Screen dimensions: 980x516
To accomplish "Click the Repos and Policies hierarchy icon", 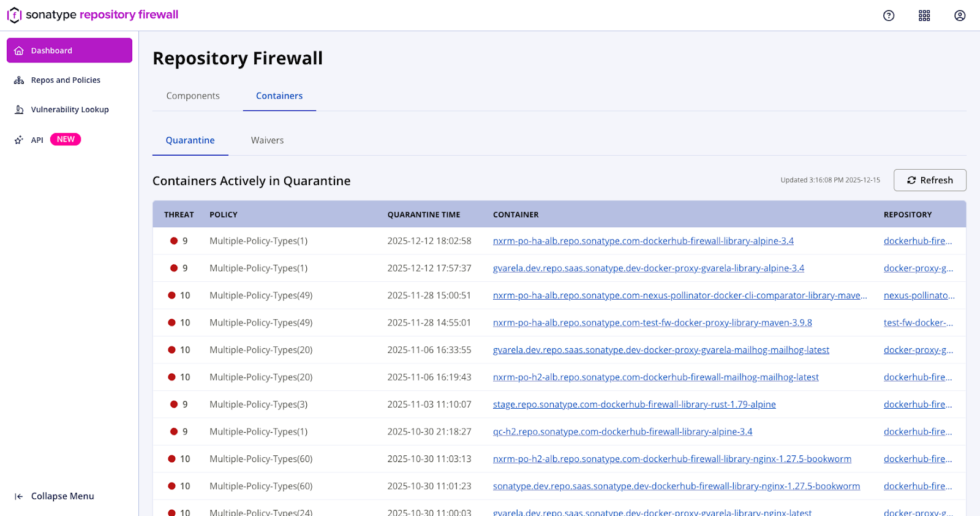I will [19, 80].
